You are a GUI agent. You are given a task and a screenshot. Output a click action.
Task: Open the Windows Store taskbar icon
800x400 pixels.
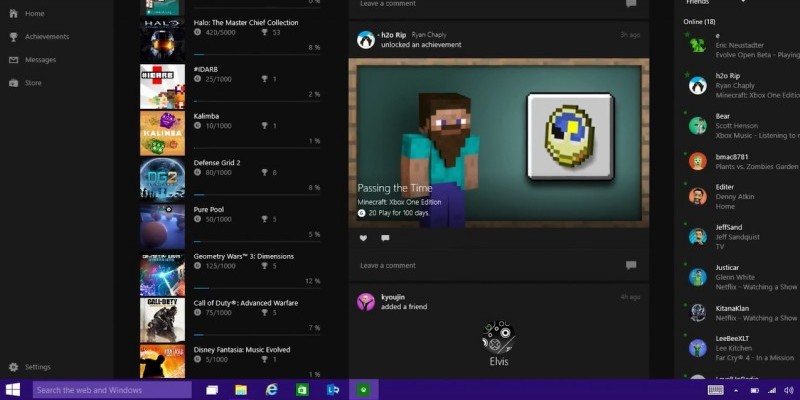[303, 390]
